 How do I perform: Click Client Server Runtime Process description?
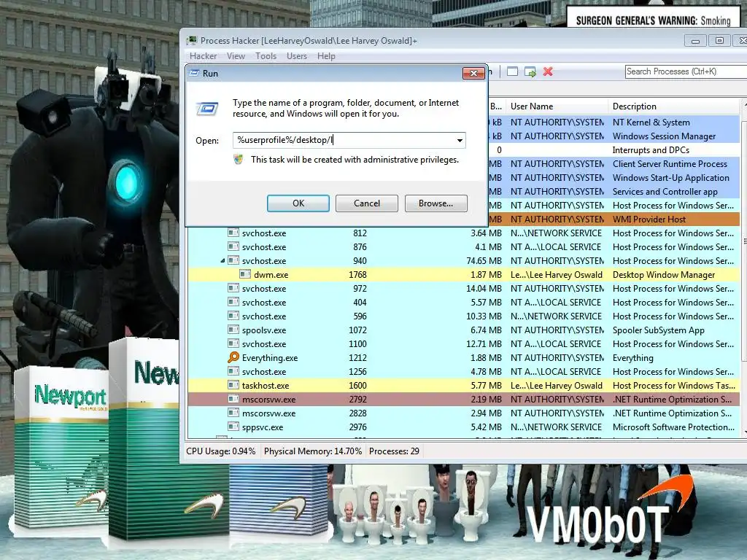pos(670,163)
